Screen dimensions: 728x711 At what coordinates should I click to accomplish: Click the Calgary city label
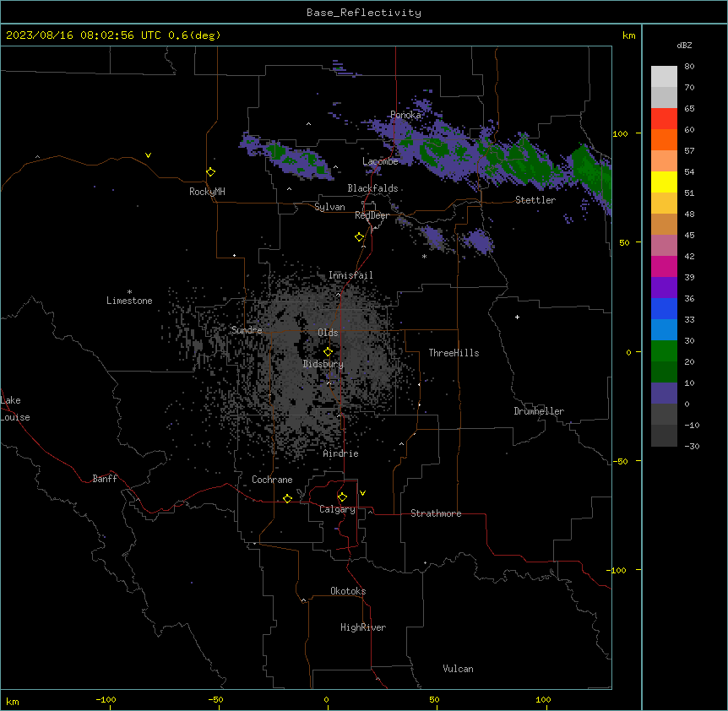point(338,509)
